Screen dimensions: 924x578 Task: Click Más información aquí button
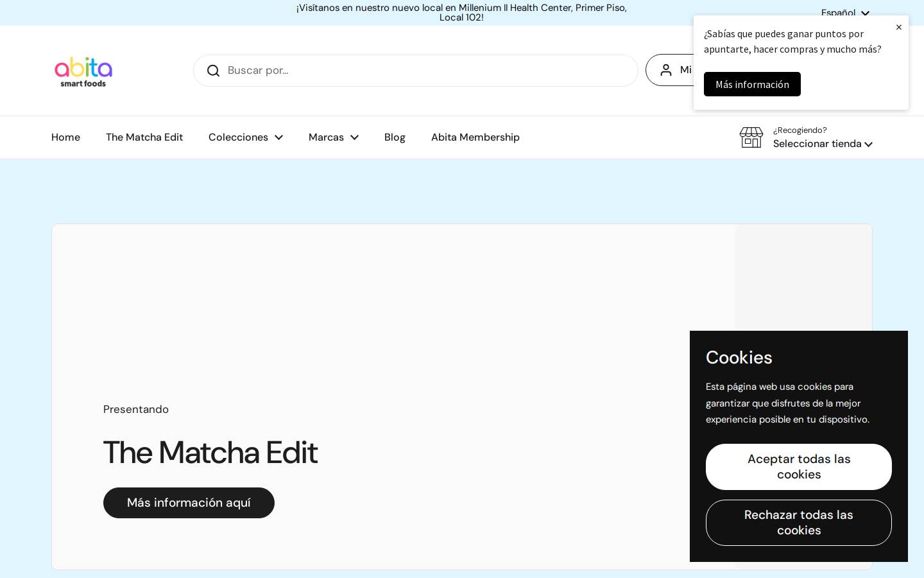(x=189, y=503)
